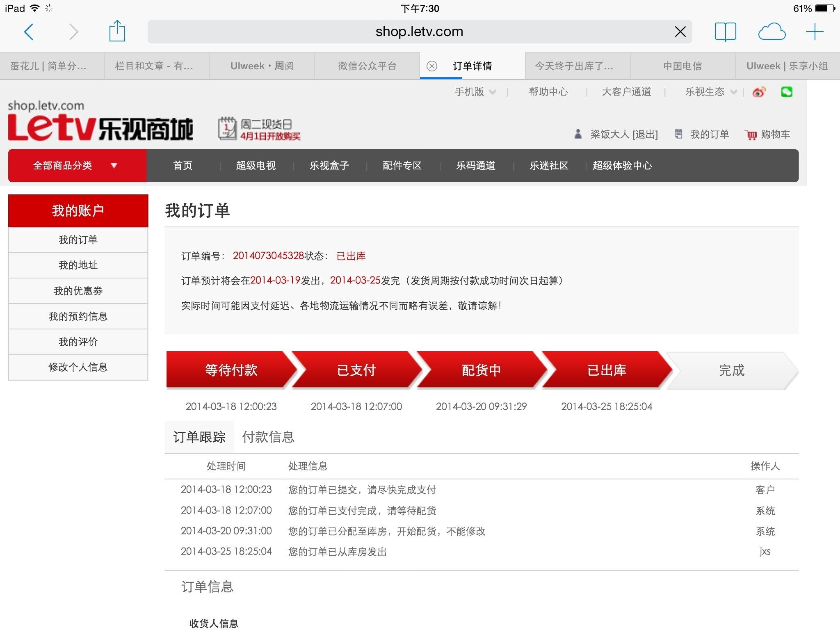Open 我的订单 in header
This screenshot has height=630, width=840.
pyautogui.click(x=710, y=135)
